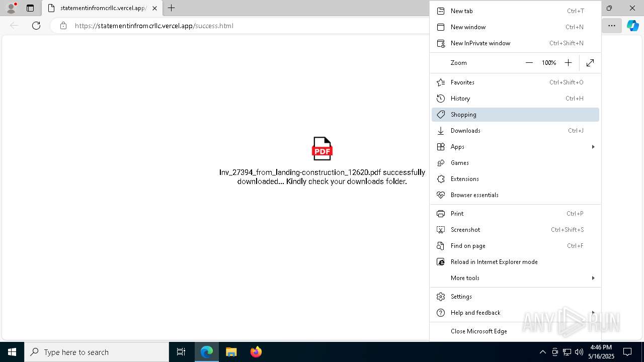Restore down the browser window

point(609,8)
